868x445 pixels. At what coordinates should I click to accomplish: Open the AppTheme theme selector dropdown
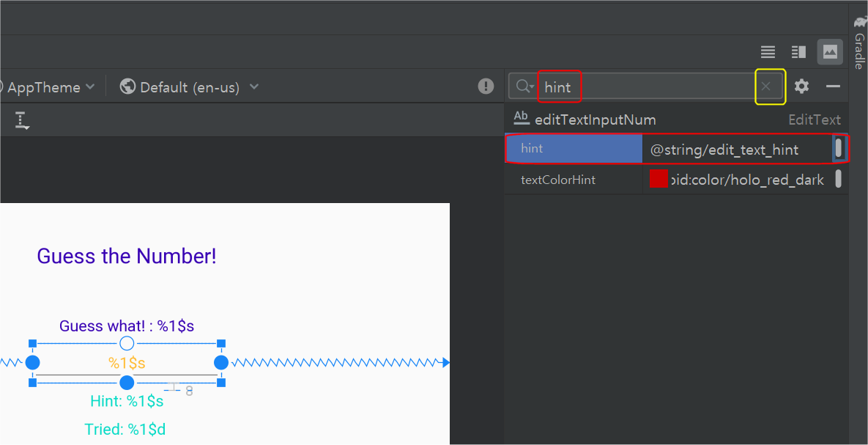51,87
